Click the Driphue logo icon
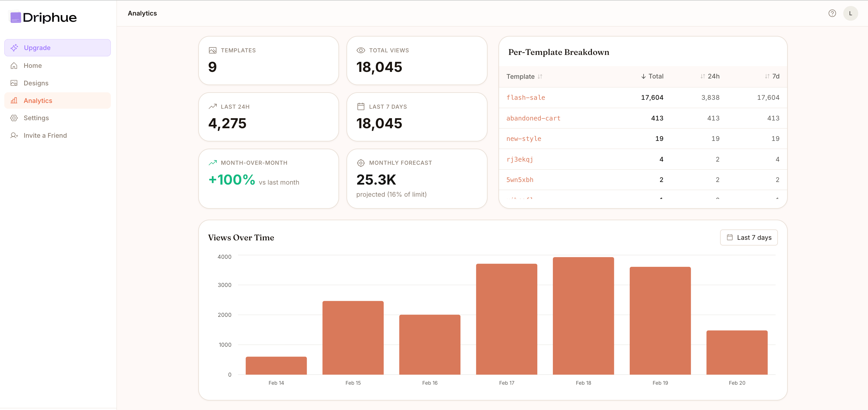Image resolution: width=868 pixels, height=410 pixels. pos(16,17)
